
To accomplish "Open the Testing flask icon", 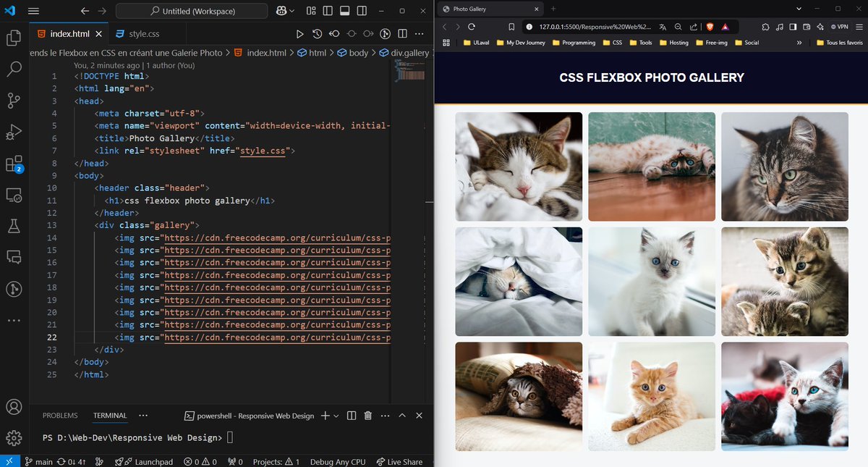I will click(14, 227).
